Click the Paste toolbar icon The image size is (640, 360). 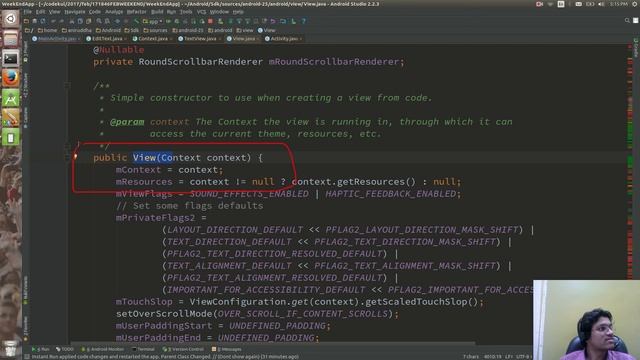[89, 21]
